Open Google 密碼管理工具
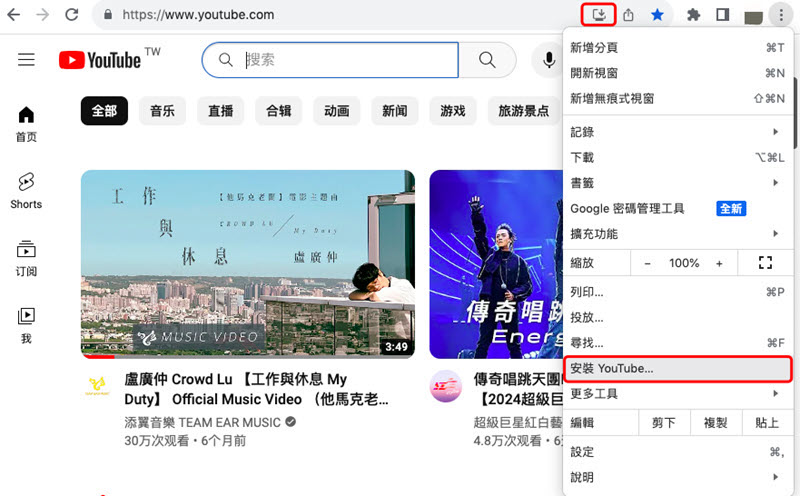 (x=678, y=208)
